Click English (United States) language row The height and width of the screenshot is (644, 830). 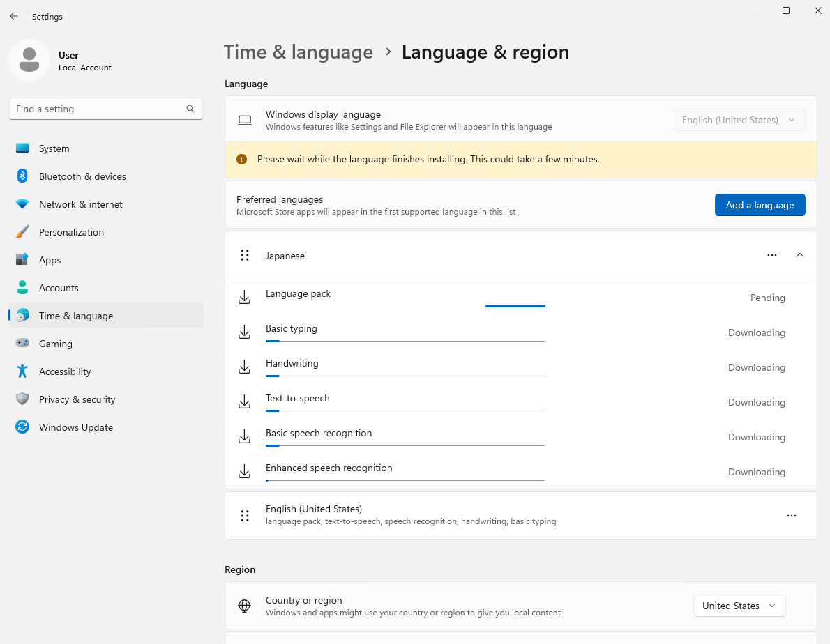(x=521, y=516)
